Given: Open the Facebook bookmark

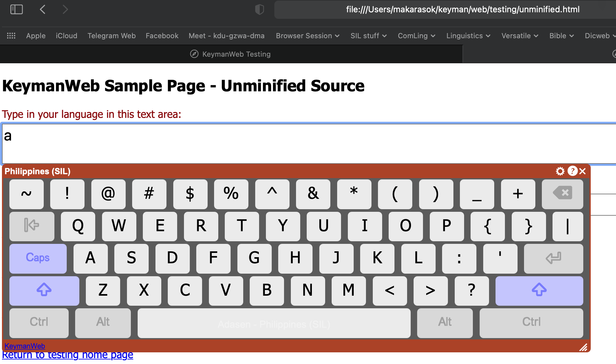Looking at the screenshot, I should click(x=162, y=36).
